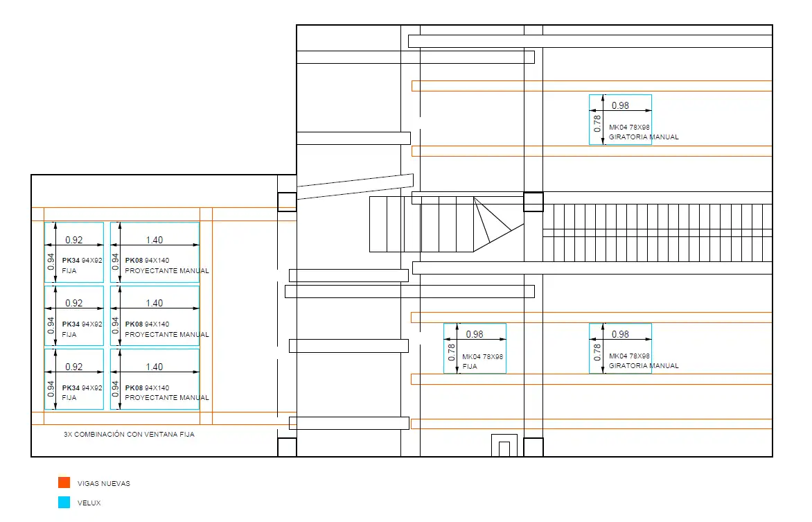Select the 0.98 dimension in the upper right window

coord(620,105)
